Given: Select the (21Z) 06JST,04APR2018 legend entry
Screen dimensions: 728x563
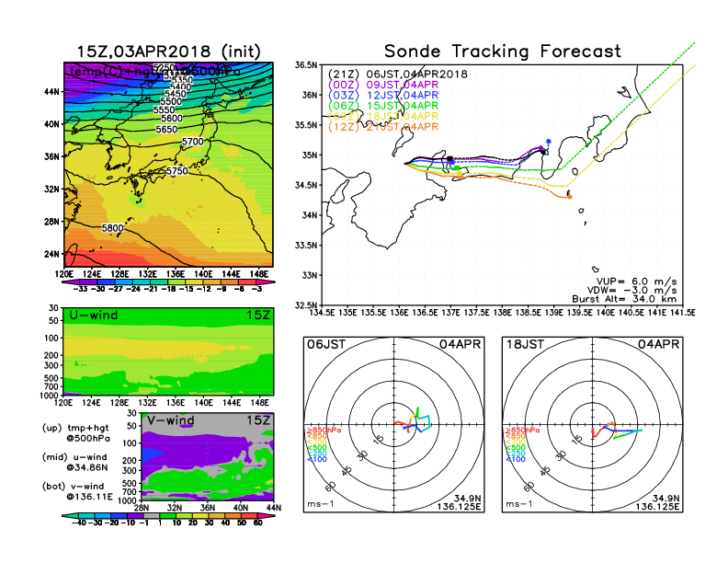Looking at the screenshot, I should (x=398, y=74).
